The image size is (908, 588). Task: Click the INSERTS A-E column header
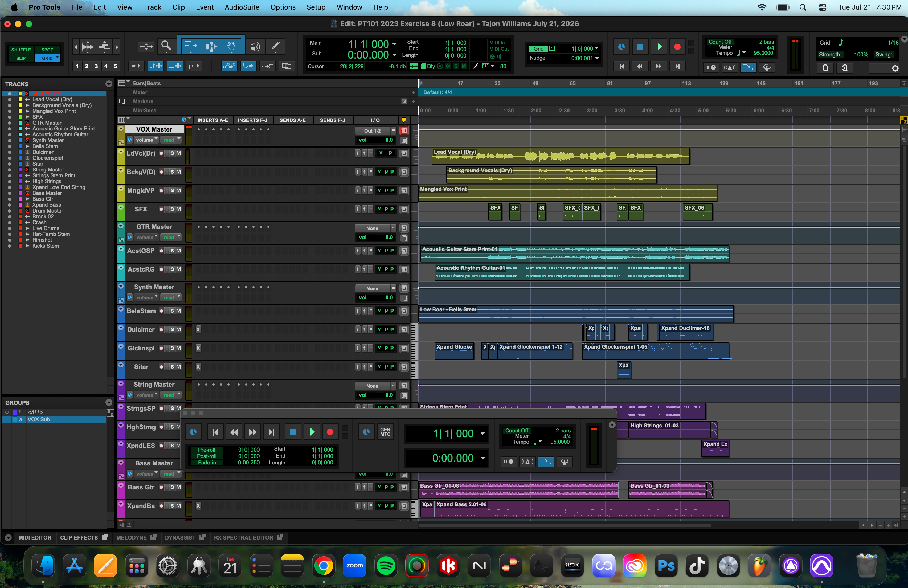[212, 120]
